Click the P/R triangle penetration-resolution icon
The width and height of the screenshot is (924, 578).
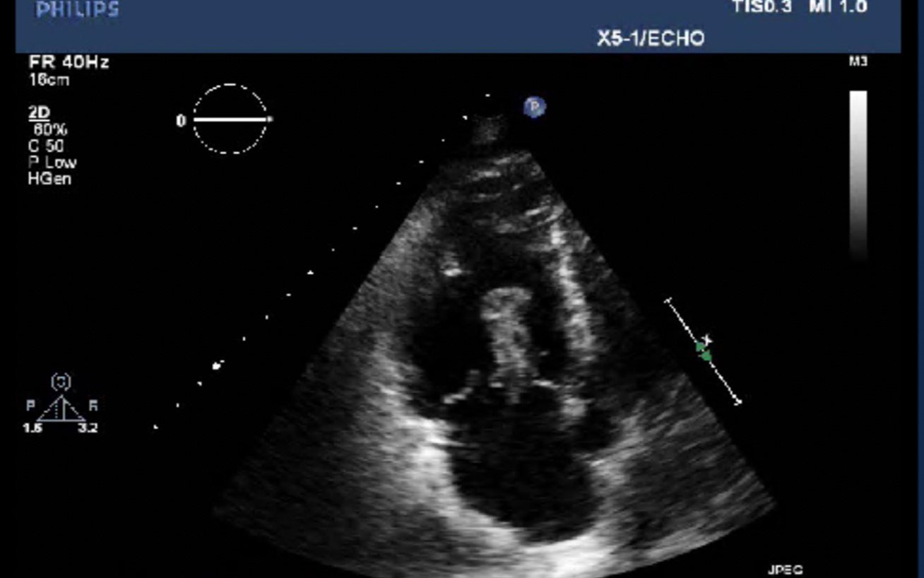(61, 409)
